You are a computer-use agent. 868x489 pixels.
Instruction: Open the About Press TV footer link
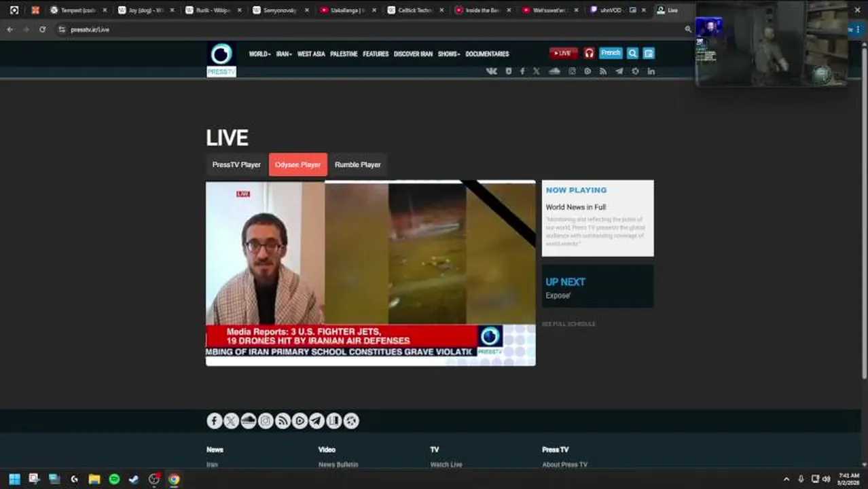tap(565, 465)
